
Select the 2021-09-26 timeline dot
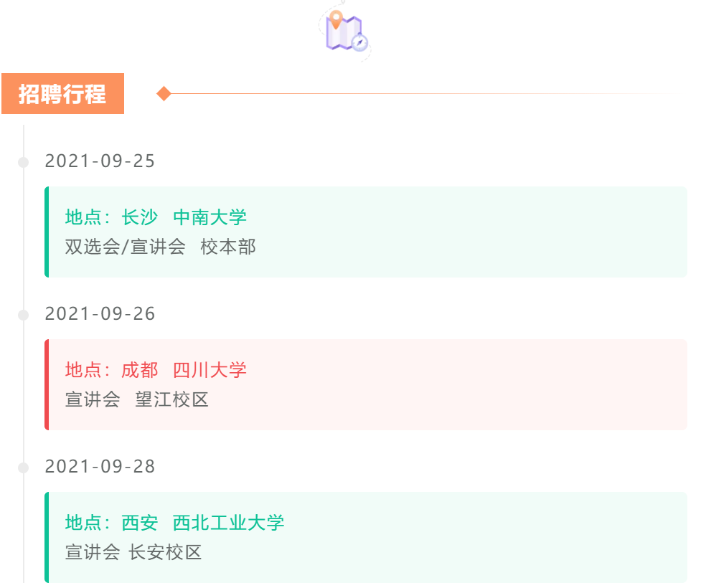23,315
